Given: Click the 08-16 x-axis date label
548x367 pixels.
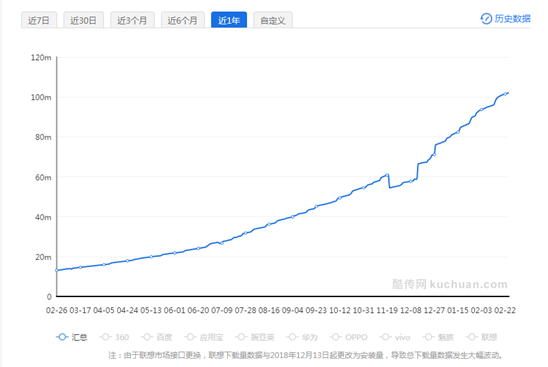Looking at the screenshot, I should pos(269,310).
